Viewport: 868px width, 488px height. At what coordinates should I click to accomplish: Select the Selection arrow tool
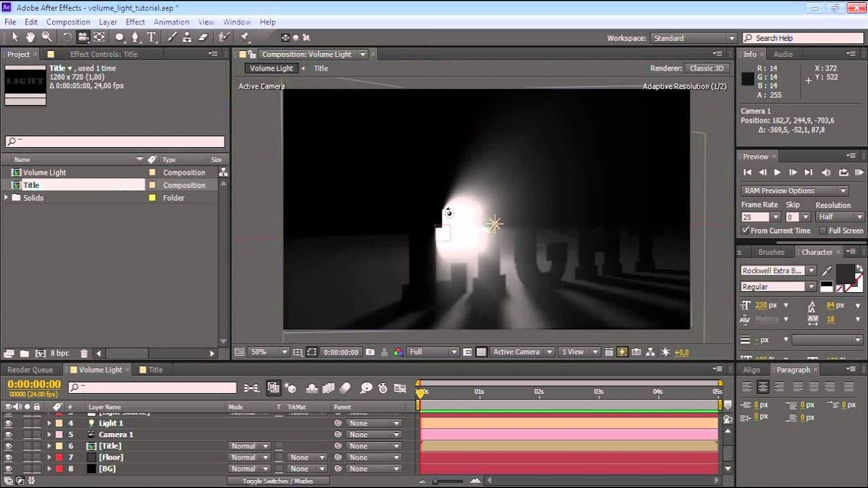pyautogui.click(x=15, y=37)
